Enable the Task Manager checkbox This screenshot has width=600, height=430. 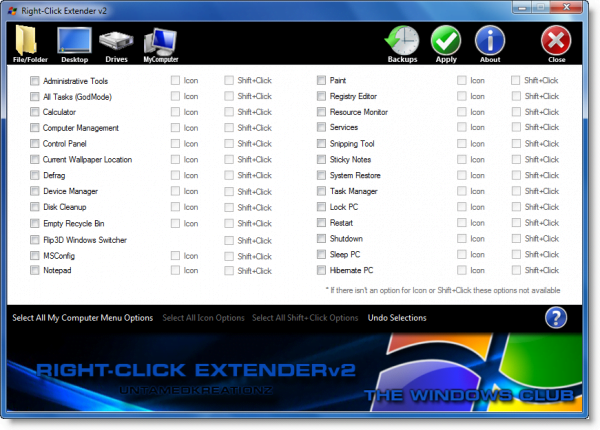coord(321,191)
